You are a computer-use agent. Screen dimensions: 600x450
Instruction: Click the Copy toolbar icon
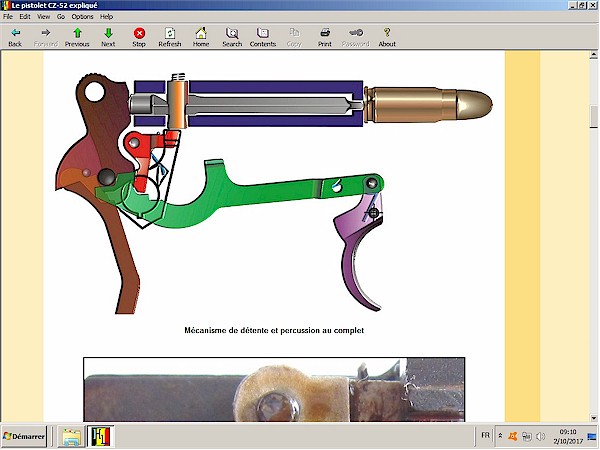pyautogui.click(x=294, y=37)
